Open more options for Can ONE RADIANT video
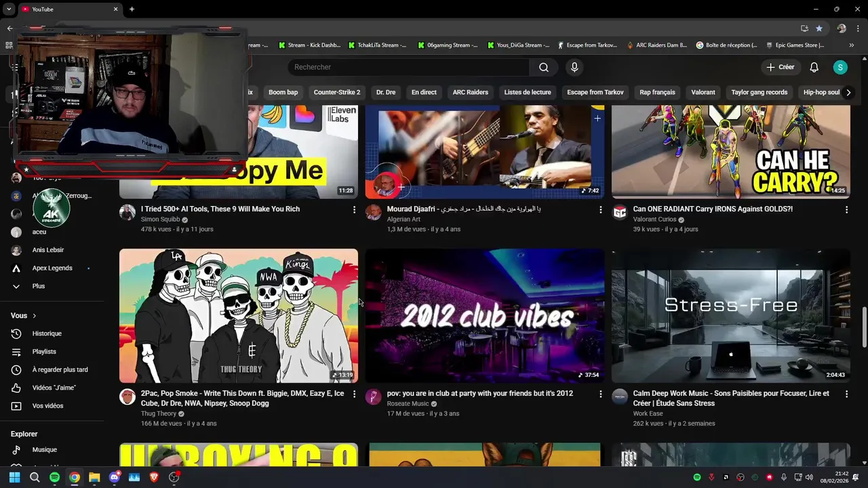 (x=846, y=210)
